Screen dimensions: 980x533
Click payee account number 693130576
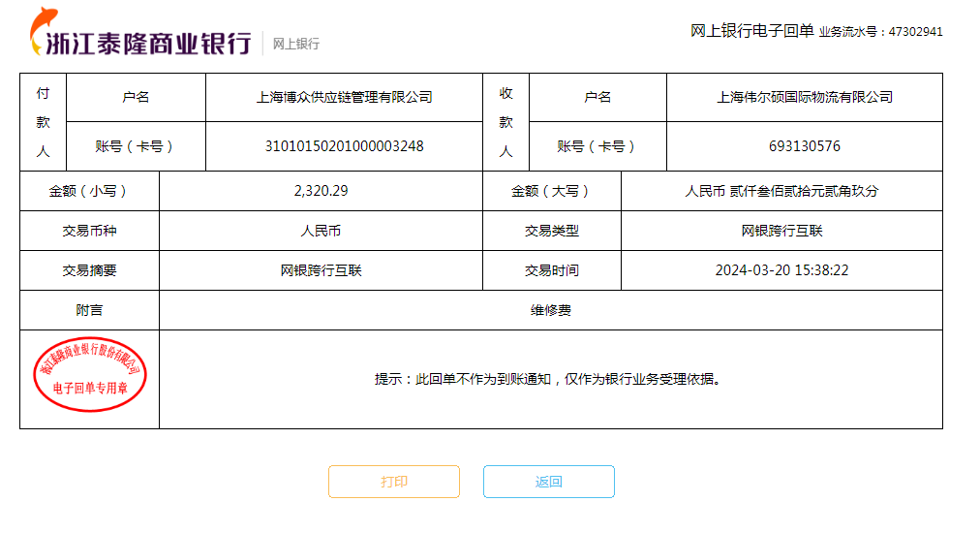point(804,146)
